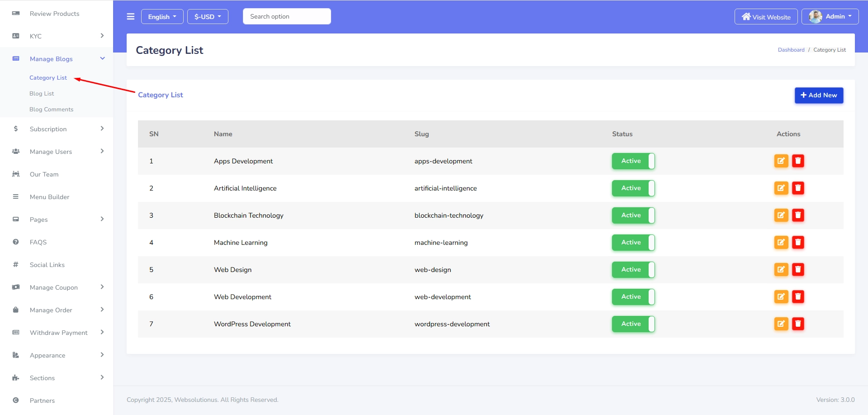This screenshot has height=415, width=868.
Task: Toggle Active status for Blockchain Technology
Action: click(x=633, y=215)
